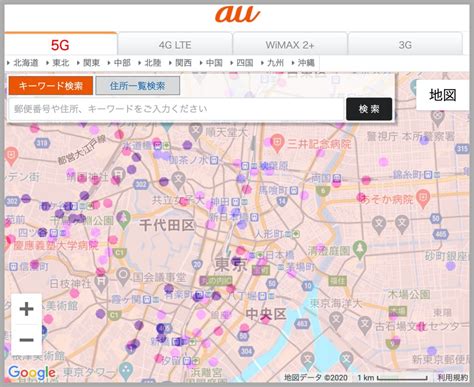Click the 清澄庭園 park marker

[x=359, y=250]
